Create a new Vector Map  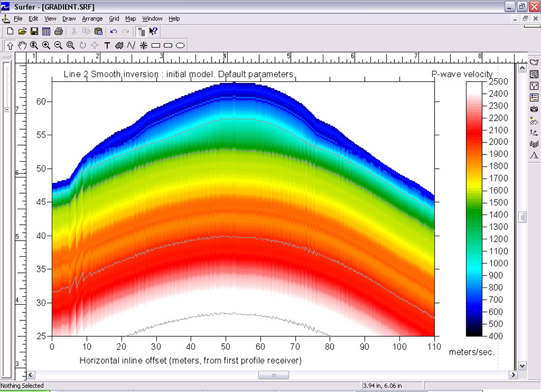click(534, 132)
